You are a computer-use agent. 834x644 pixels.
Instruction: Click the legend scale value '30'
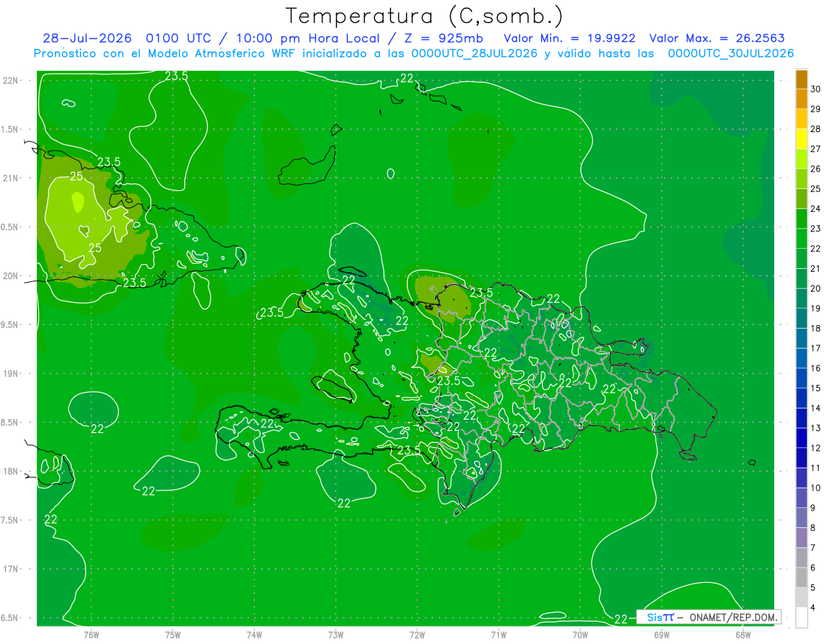pyautogui.click(x=816, y=89)
